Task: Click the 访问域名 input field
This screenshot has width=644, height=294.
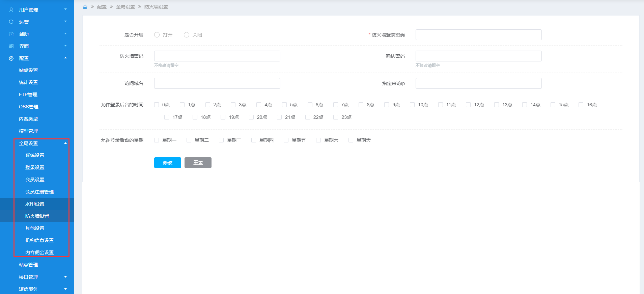Action: 217,83
